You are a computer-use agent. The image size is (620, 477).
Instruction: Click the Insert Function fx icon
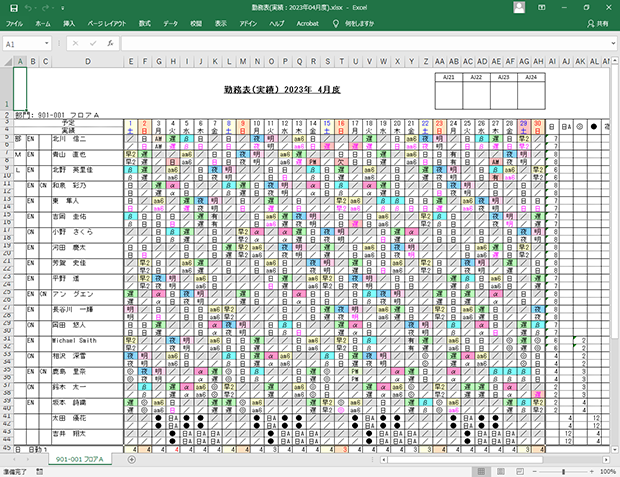coord(110,44)
